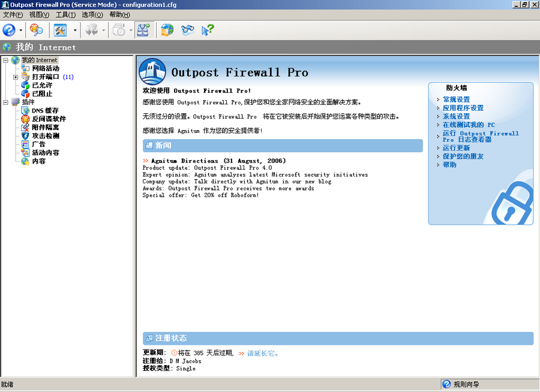Select 已允许 tree item
This screenshot has width=540, height=392.
[x=42, y=85]
